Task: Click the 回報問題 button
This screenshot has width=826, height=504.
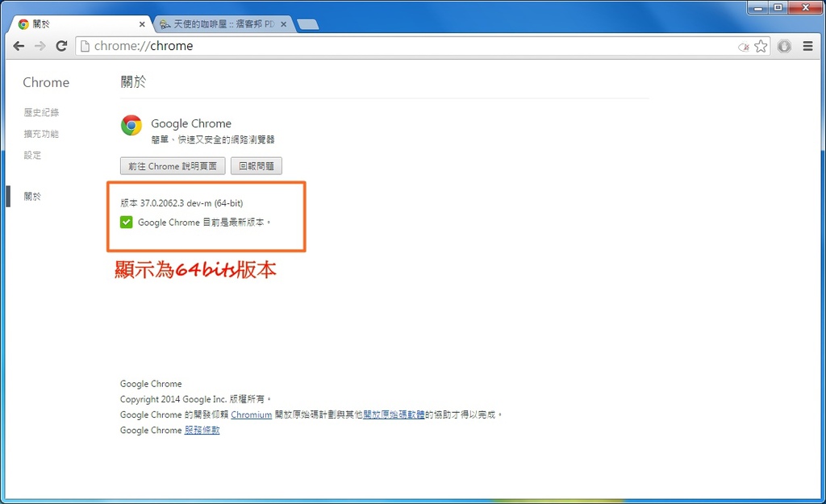Action: (257, 166)
